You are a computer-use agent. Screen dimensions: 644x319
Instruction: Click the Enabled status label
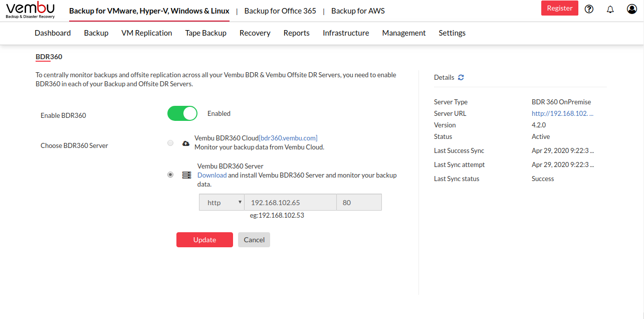219,113
